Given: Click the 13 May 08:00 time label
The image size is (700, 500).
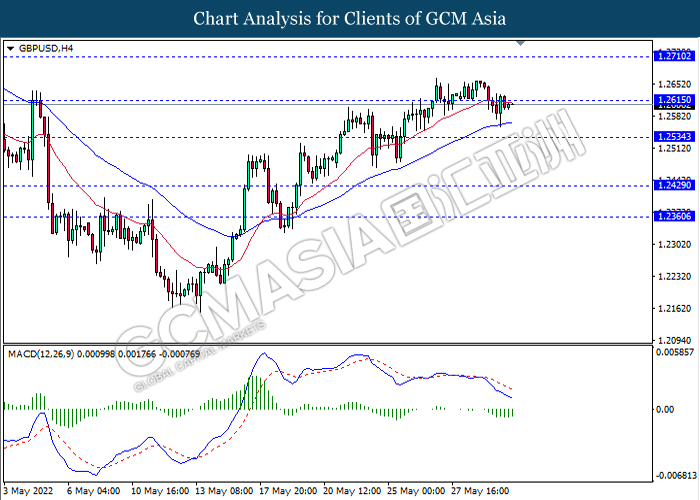Looking at the screenshot, I should (224, 491).
